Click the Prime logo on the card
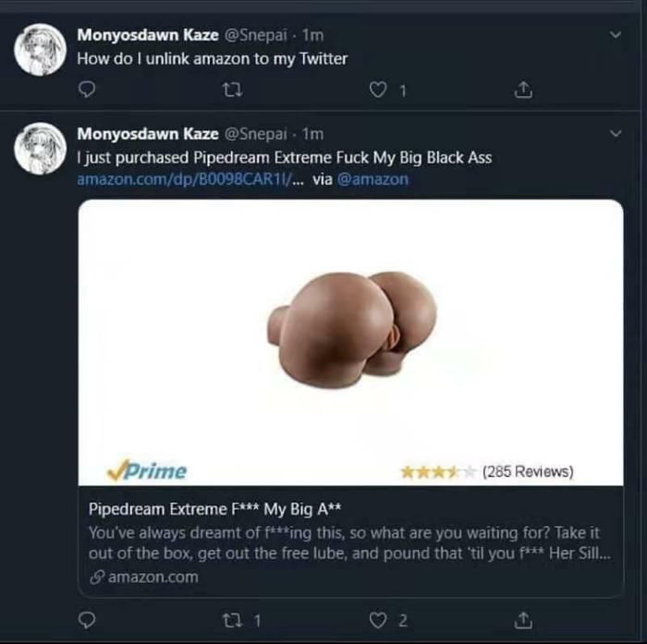This screenshot has height=644, width=647. (x=146, y=470)
